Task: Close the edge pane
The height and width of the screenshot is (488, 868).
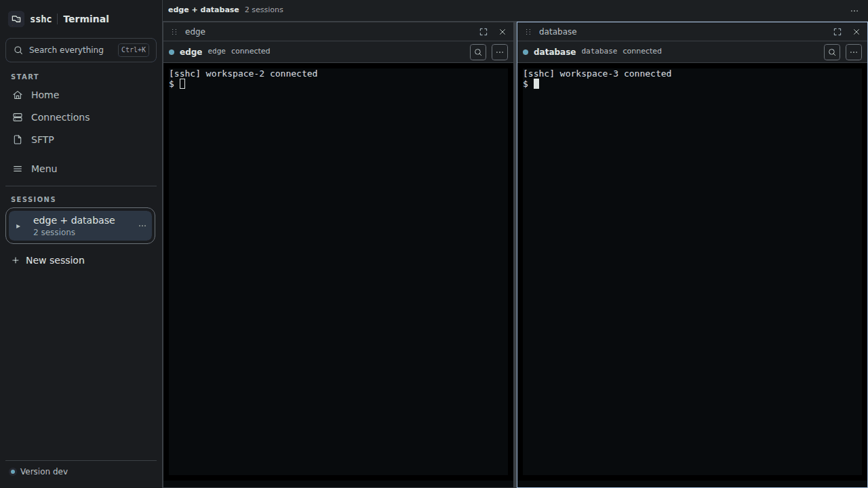Action: point(502,32)
